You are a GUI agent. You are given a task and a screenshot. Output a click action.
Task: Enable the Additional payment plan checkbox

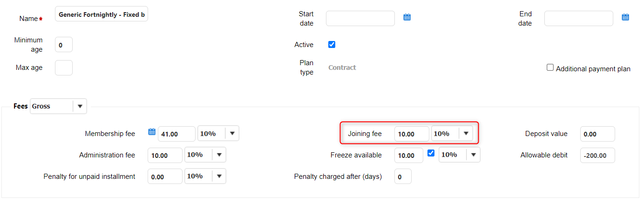click(550, 68)
